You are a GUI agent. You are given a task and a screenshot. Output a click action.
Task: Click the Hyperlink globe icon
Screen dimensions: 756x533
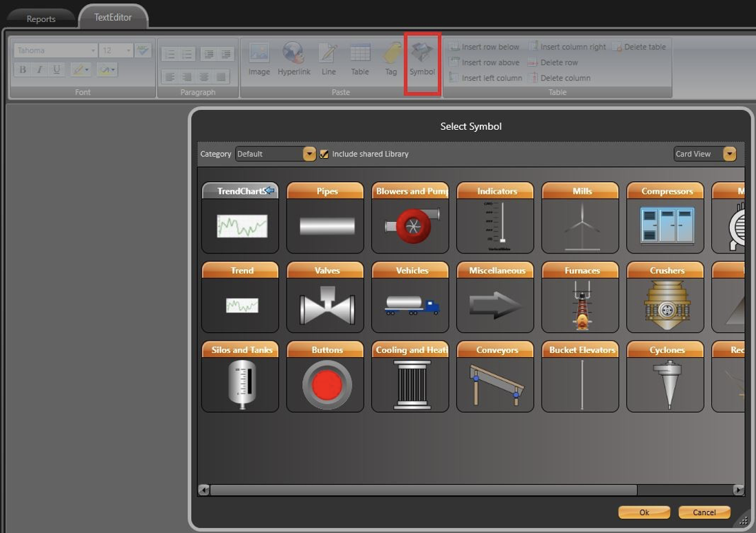[x=293, y=55]
